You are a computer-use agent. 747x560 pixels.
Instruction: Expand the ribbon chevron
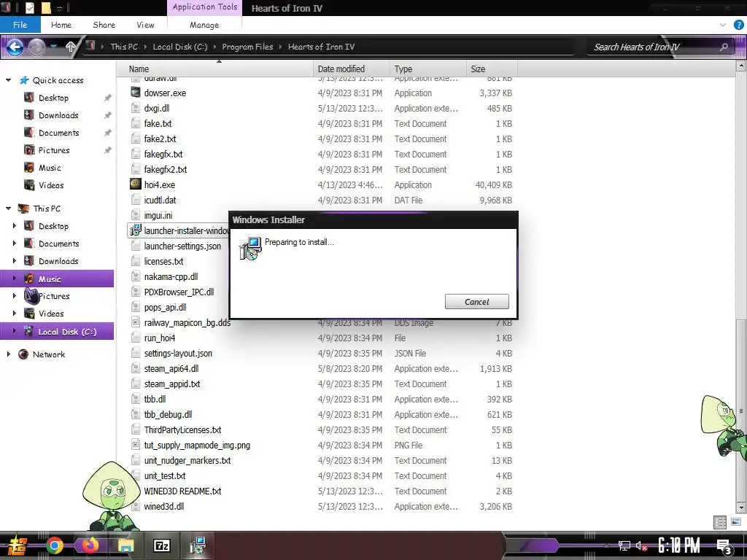(x=723, y=25)
